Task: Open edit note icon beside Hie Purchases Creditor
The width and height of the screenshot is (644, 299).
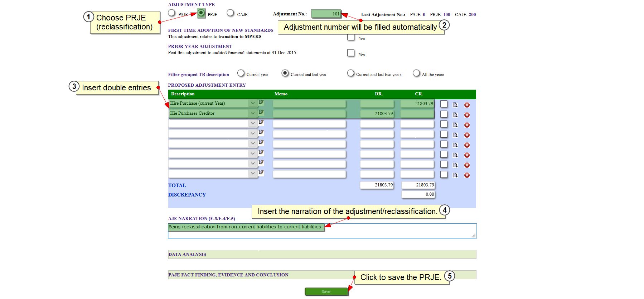Action: pos(261,112)
